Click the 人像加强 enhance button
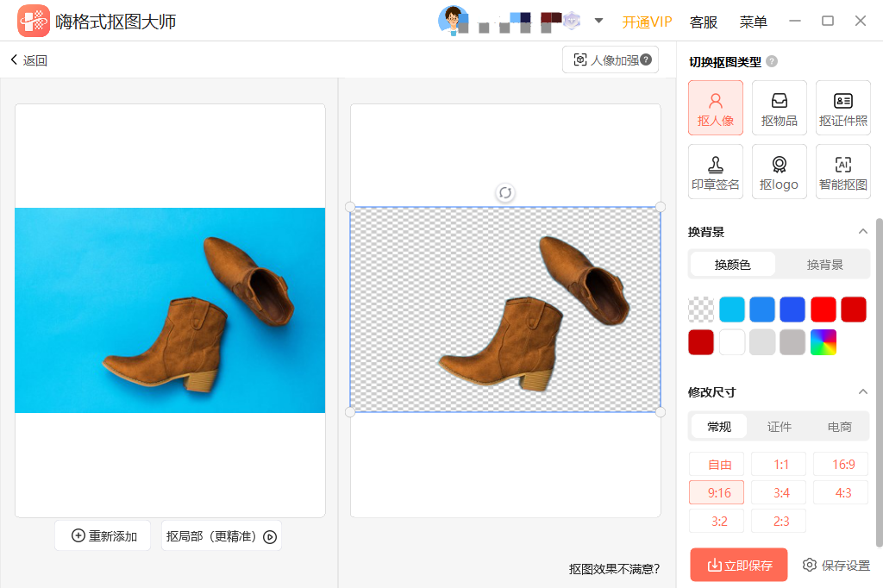 click(611, 59)
